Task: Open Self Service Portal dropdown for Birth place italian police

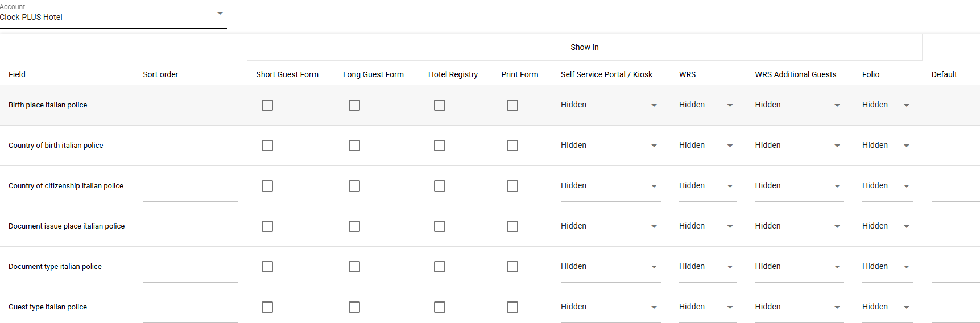Action: point(610,105)
